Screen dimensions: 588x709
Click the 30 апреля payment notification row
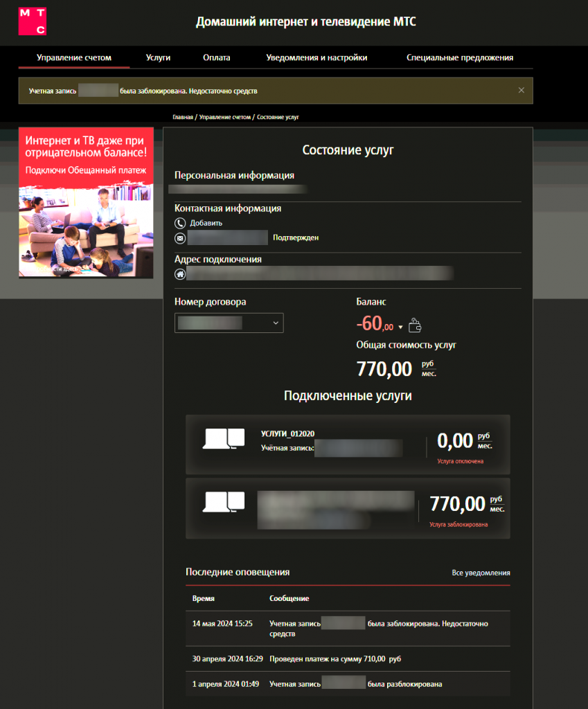(348, 658)
